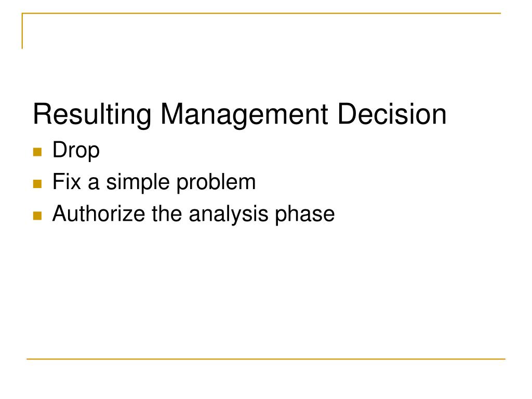Click the gold bullet beside Drop

(x=37, y=152)
